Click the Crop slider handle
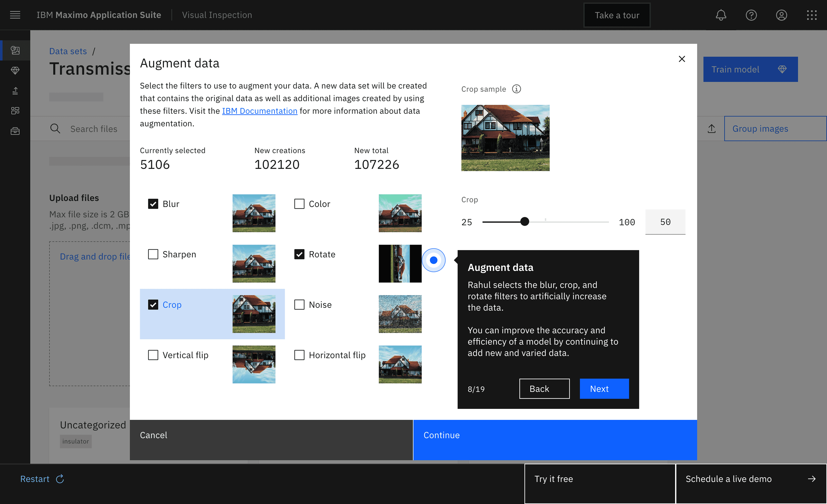Viewport: 827px width, 504px height. pyautogui.click(x=525, y=221)
